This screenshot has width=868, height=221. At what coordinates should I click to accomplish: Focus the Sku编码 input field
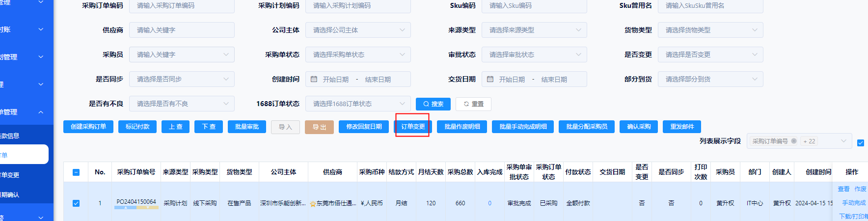pyautogui.click(x=534, y=5)
